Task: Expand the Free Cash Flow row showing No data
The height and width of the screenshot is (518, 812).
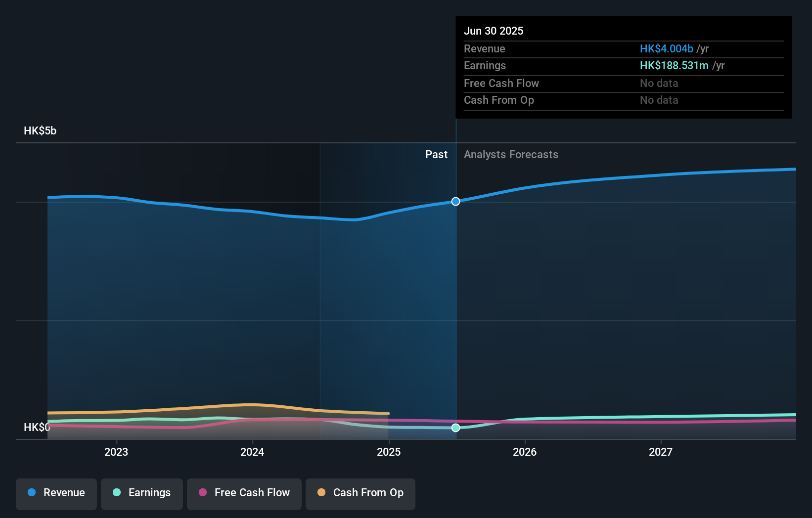Action: [501, 83]
